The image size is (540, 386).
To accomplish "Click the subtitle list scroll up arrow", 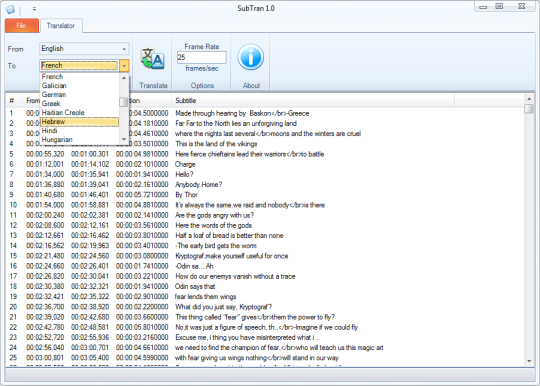I will tap(529, 99).
